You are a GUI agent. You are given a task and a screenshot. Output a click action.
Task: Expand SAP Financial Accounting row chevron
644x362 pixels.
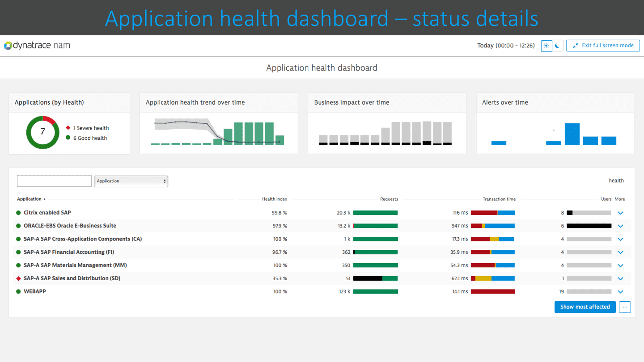point(620,253)
